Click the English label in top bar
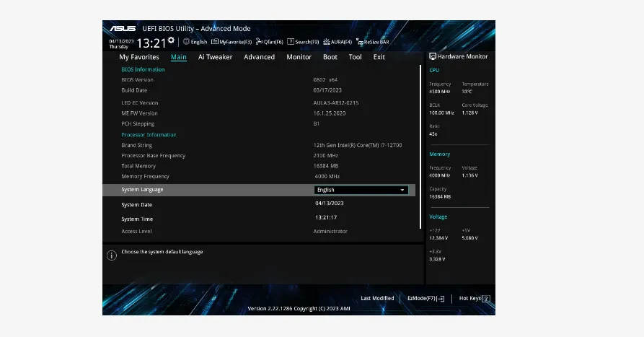The width and height of the screenshot is (644, 337). [x=199, y=42]
